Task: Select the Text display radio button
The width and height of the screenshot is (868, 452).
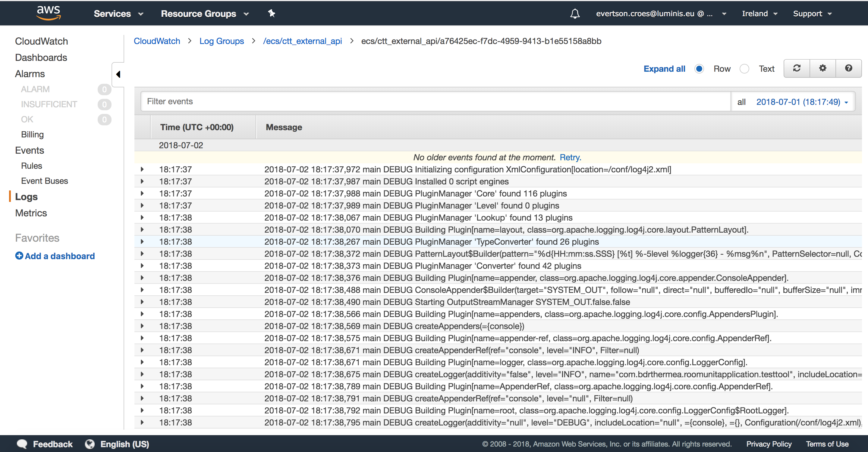Action: click(x=744, y=69)
